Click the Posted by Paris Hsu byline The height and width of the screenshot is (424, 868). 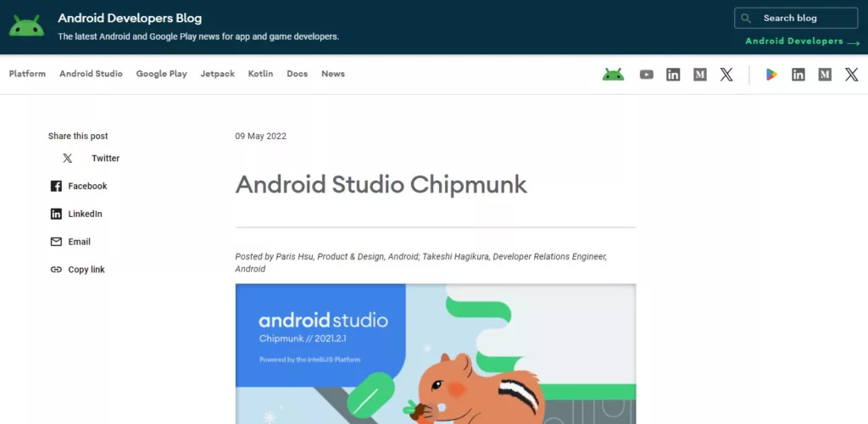coord(421,263)
